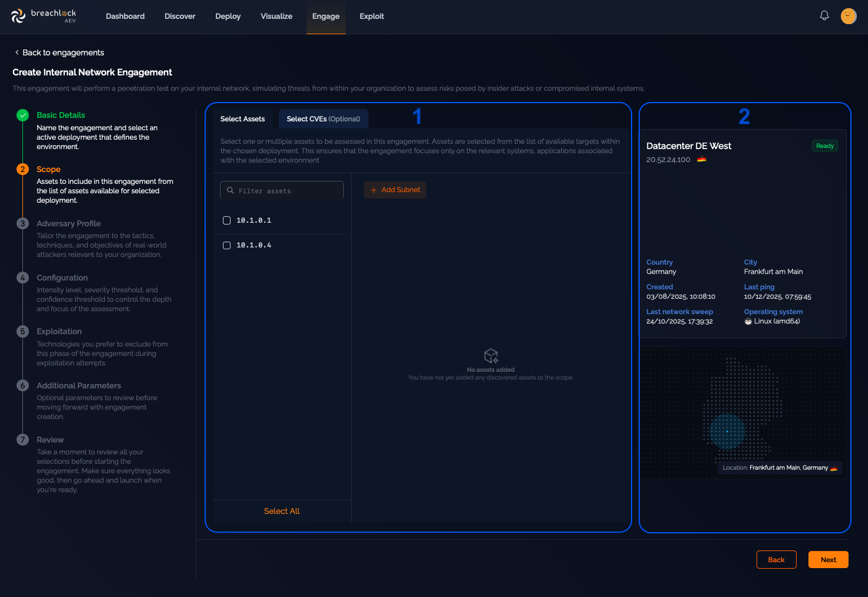Screen dimensions: 868x597
Task: Click the Linux (amd64) operating system text
Action: [x=777, y=321]
